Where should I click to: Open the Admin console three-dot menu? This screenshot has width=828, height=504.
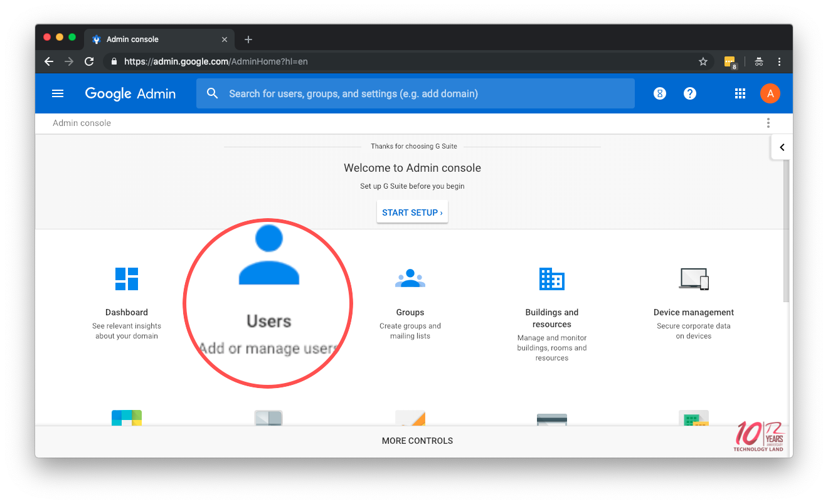(768, 123)
